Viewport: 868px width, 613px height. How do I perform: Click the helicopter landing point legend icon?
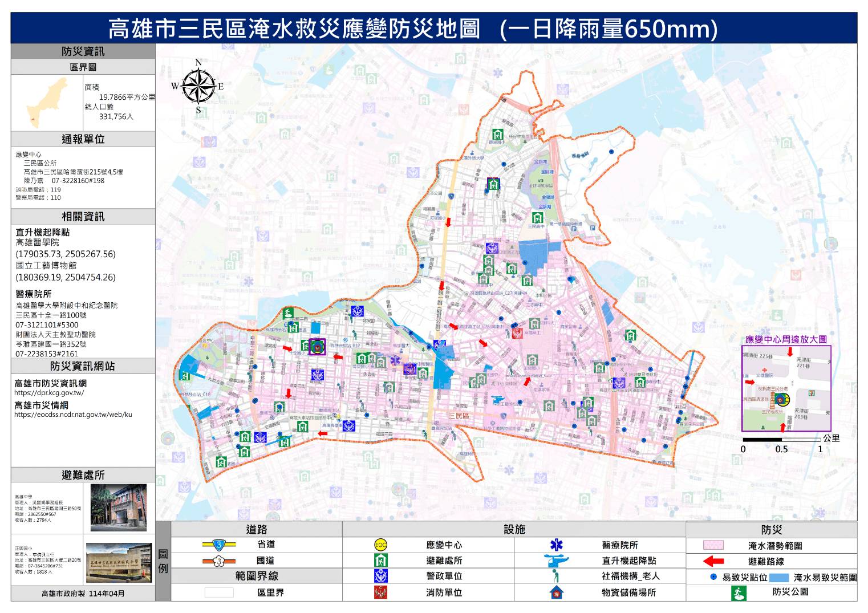point(556,561)
